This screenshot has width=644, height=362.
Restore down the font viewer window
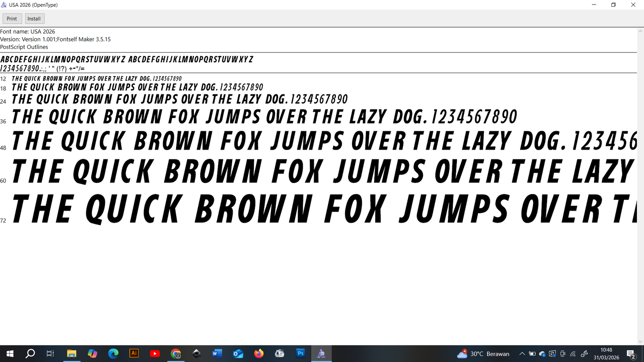[x=613, y=5]
